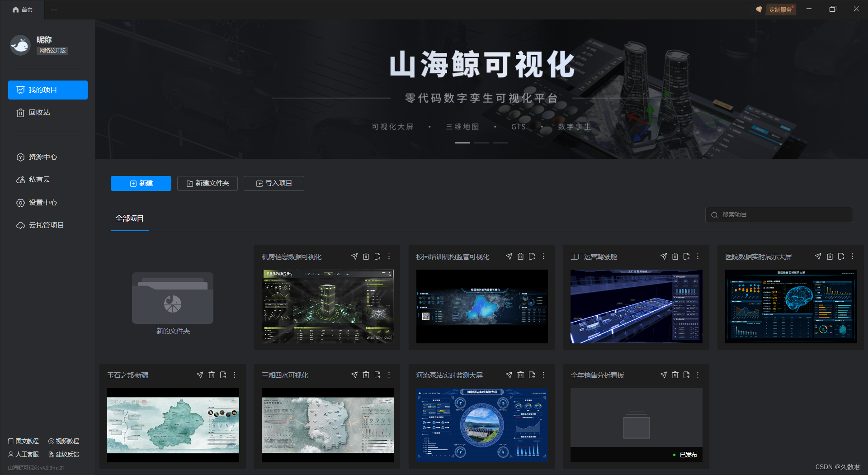Screen dimensions: 868x475
Task: Select second banner carousel indicator
Action: coord(481,142)
